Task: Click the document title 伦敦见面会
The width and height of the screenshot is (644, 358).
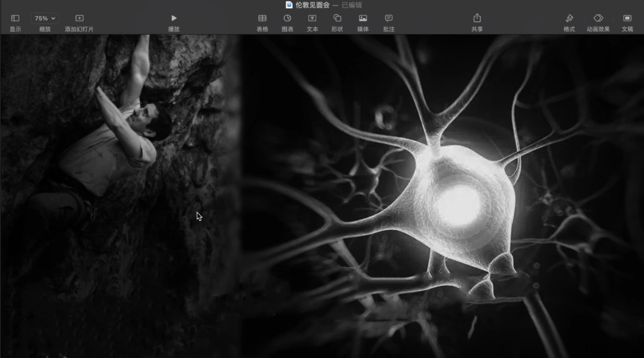Action: pos(312,5)
